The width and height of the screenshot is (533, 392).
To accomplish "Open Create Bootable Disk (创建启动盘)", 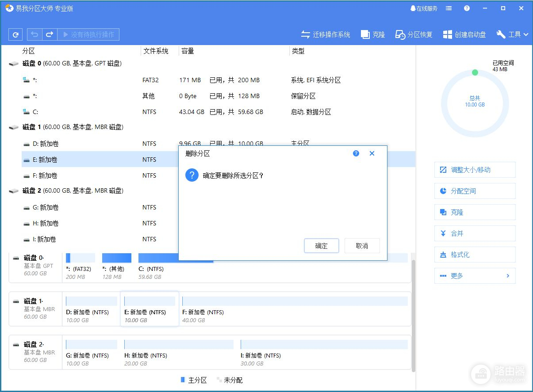I will (x=464, y=34).
